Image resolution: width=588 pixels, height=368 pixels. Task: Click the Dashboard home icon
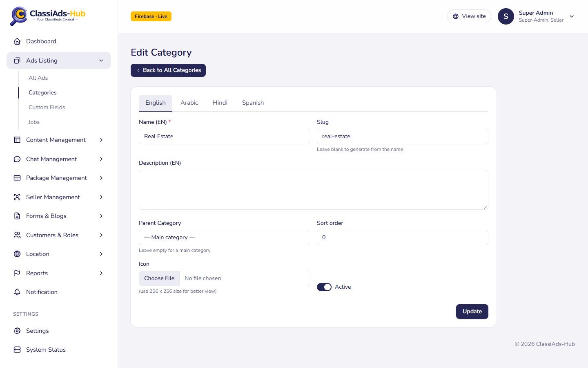click(17, 41)
